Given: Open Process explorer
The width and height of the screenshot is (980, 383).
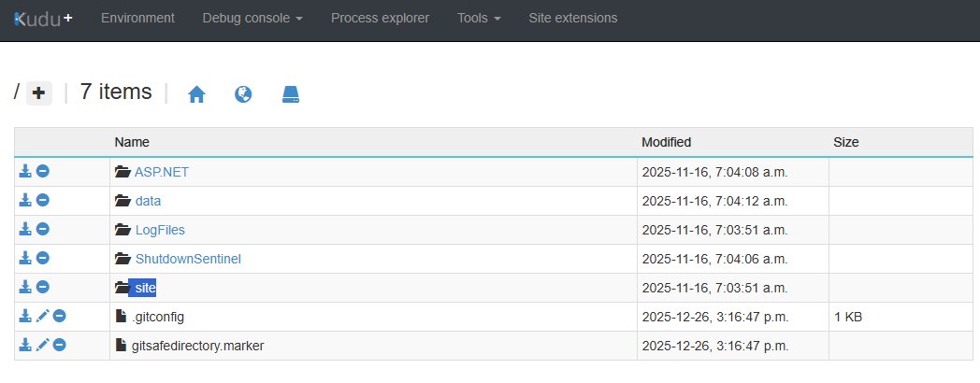Looking at the screenshot, I should (380, 19).
